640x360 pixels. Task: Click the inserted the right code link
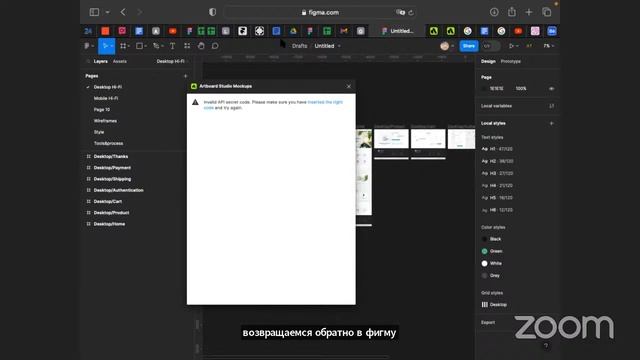click(325, 102)
